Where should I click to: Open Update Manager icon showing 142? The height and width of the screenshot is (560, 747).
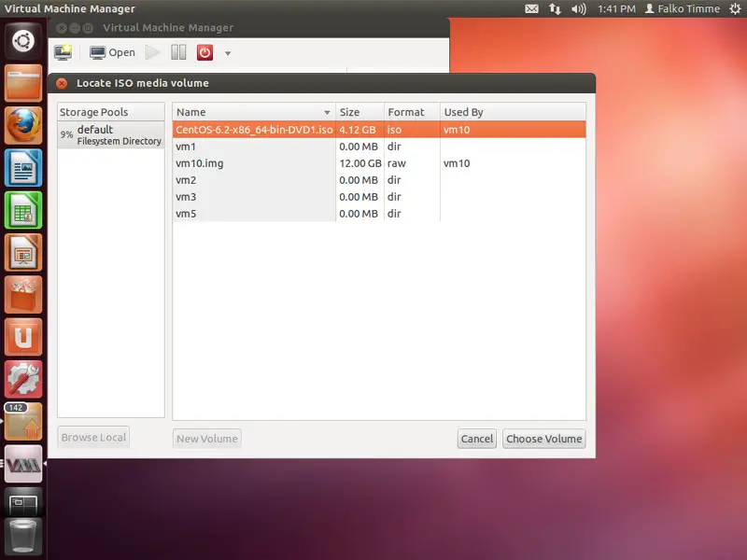tap(22, 422)
